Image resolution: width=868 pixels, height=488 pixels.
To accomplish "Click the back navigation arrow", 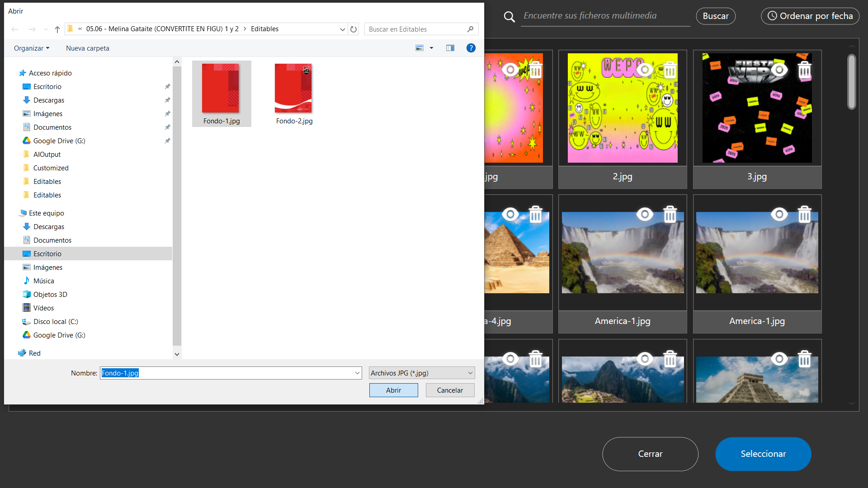I will pos(15,29).
